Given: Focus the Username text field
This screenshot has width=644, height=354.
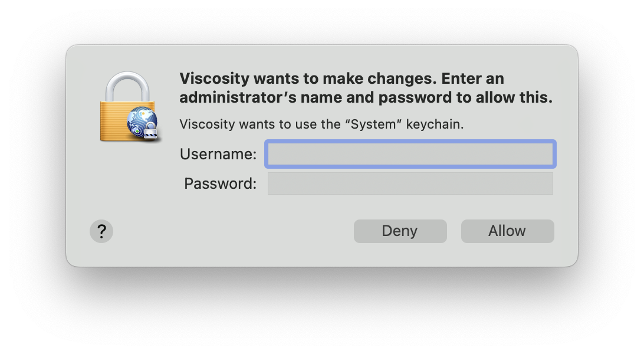Looking at the screenshot, I should tap(410, 154).
